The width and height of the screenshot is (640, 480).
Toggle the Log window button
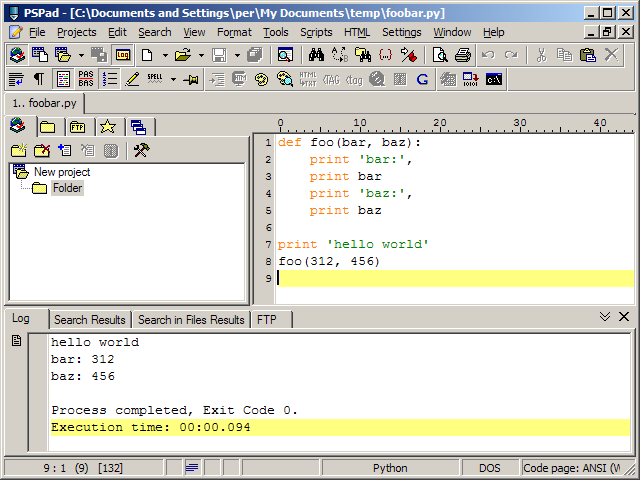click(122, 55)
